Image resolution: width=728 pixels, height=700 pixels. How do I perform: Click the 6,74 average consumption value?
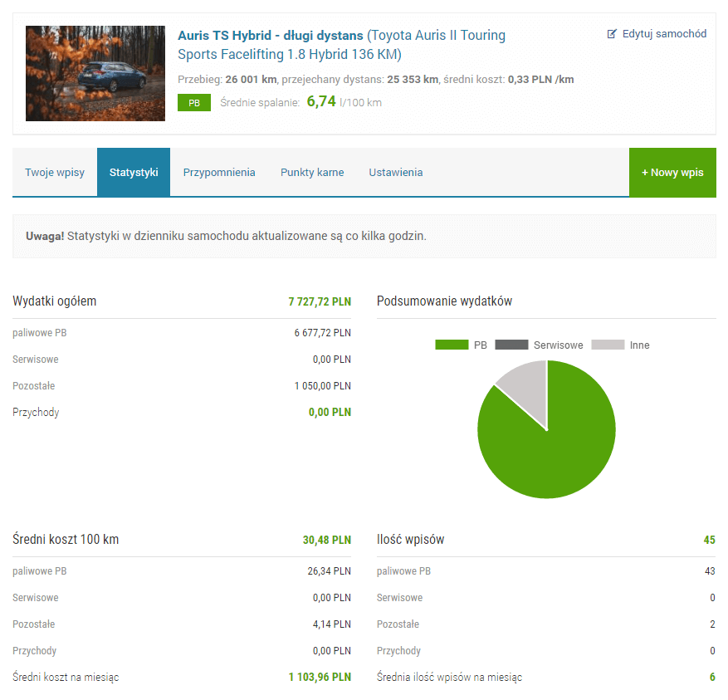321,102
